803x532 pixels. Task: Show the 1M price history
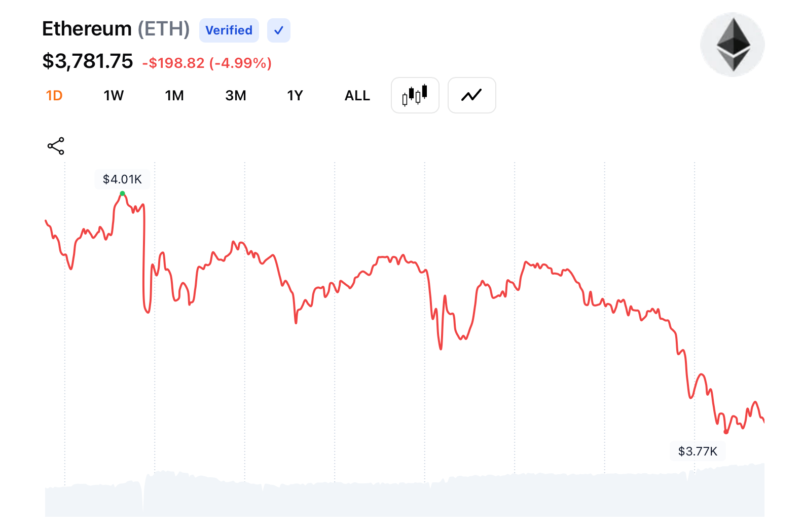tap(174, 96)
